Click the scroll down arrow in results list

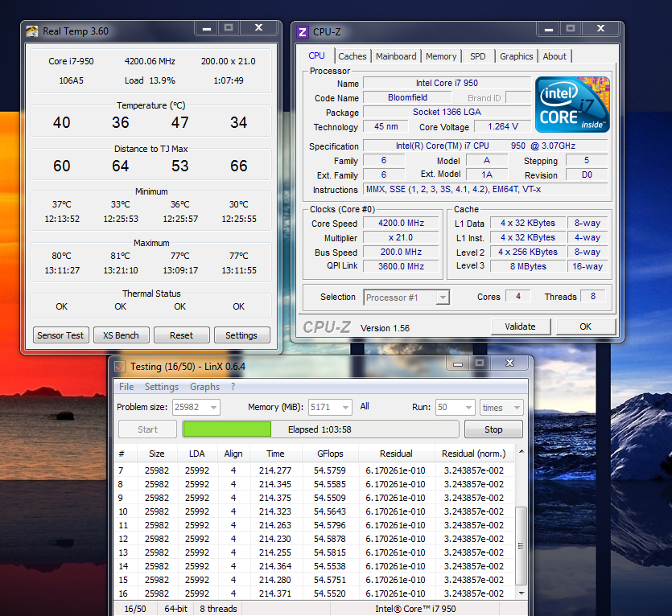pos(522,593)
